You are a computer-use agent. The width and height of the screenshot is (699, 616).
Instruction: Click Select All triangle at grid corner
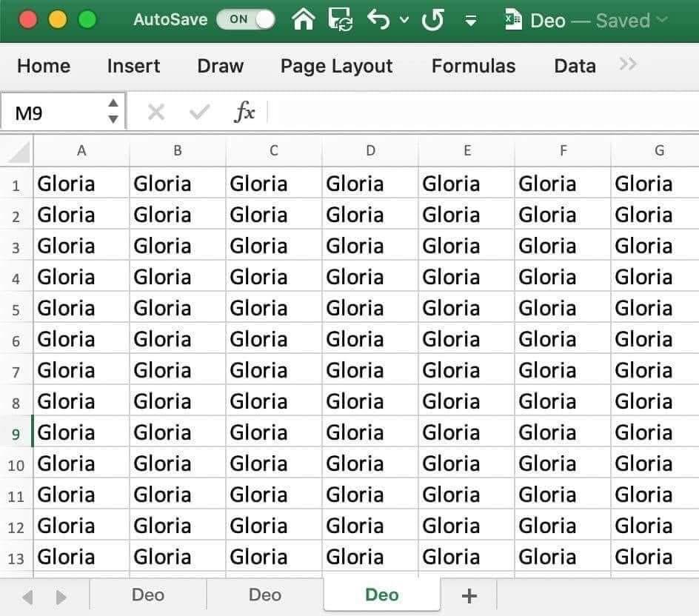pyautogui.click(x=19, y=153)
